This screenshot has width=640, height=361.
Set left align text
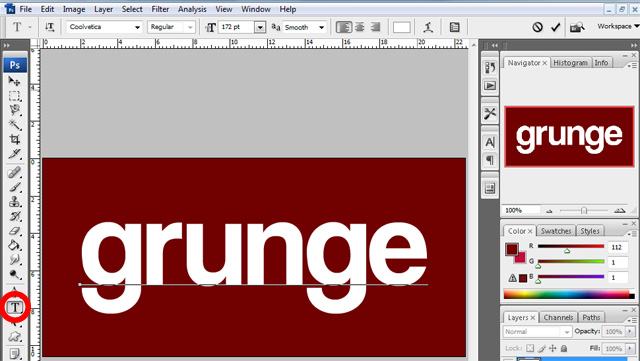344,27
